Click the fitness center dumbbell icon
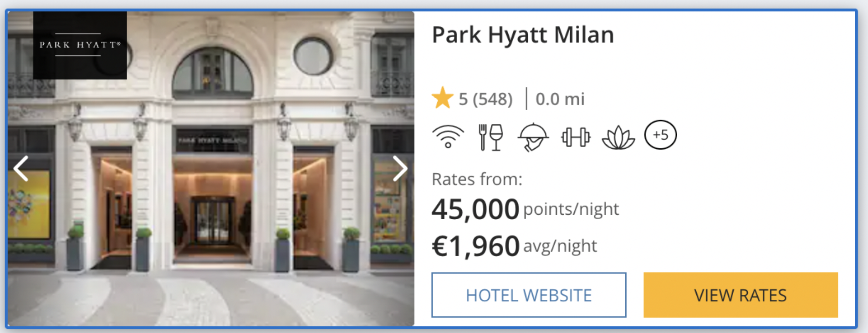This screenshot has width=868, height=333. click(x=576, y=137)
